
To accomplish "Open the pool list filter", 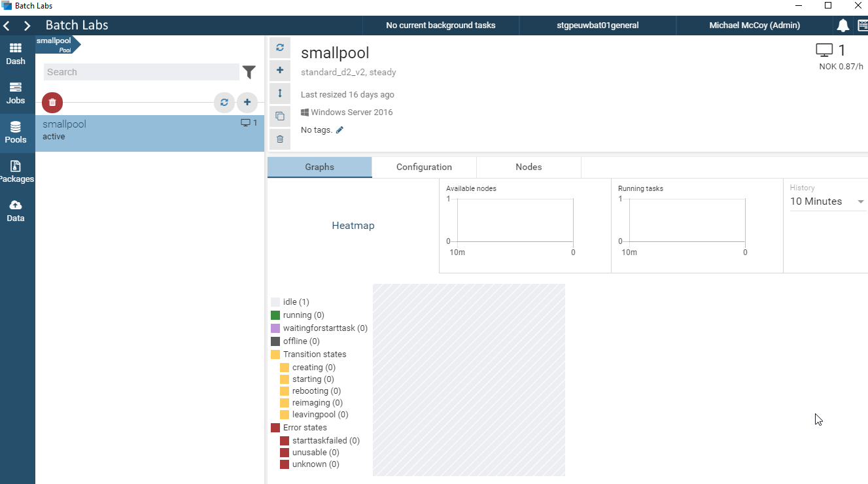I will [249, 72].
